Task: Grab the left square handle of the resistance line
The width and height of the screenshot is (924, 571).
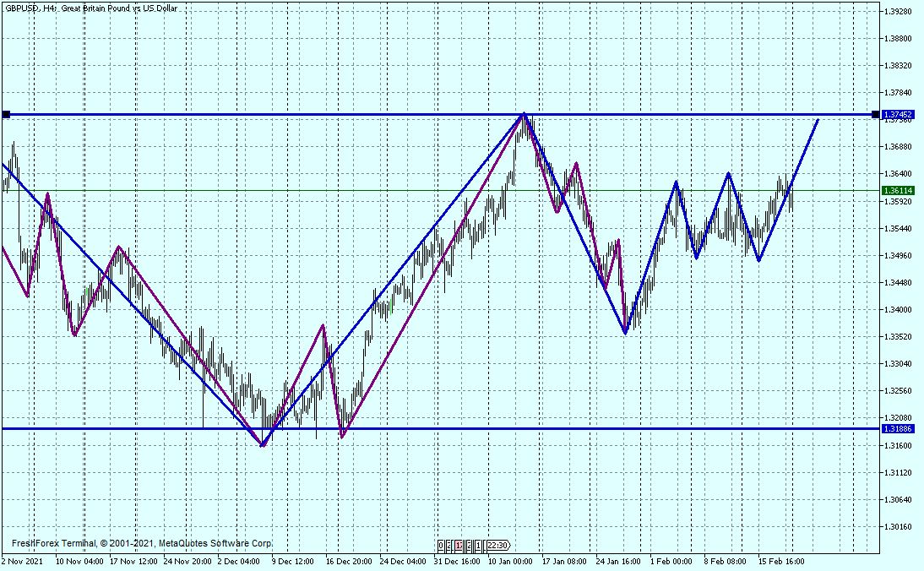Action: (x=6, y=114)
